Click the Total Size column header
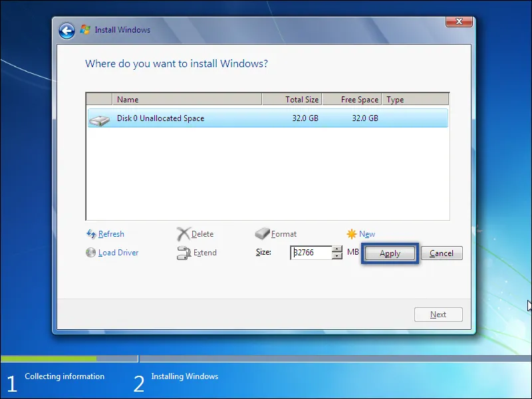This screenshot has height=399, width=532. 301,98
